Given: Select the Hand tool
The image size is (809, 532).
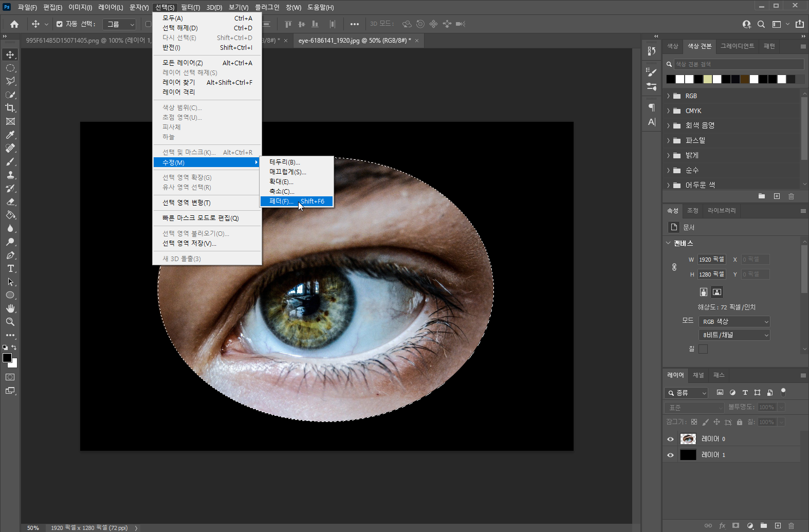Looking at the screenshot, I should 10,308.
